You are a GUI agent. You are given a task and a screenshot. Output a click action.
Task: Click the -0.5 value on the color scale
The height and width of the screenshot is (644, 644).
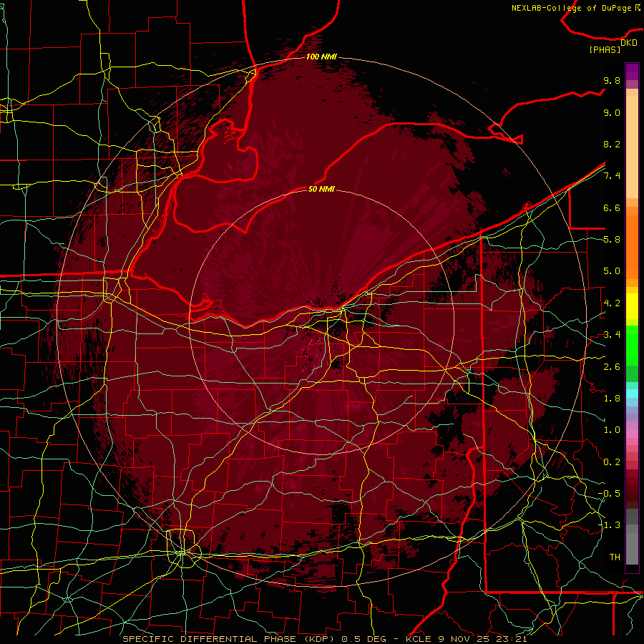(x=609, y=494)
